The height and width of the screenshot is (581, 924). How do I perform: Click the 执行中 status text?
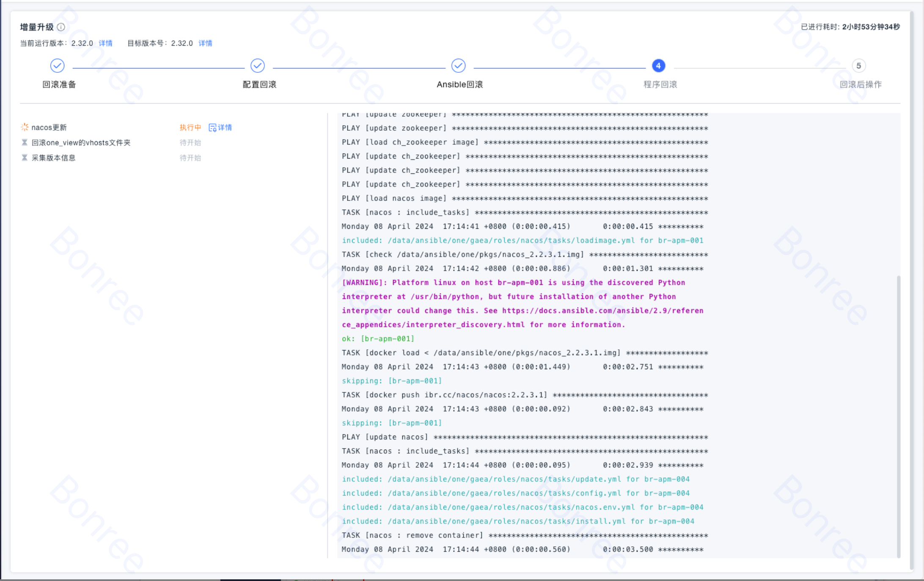pyautogui.click(x=190, y=127)
